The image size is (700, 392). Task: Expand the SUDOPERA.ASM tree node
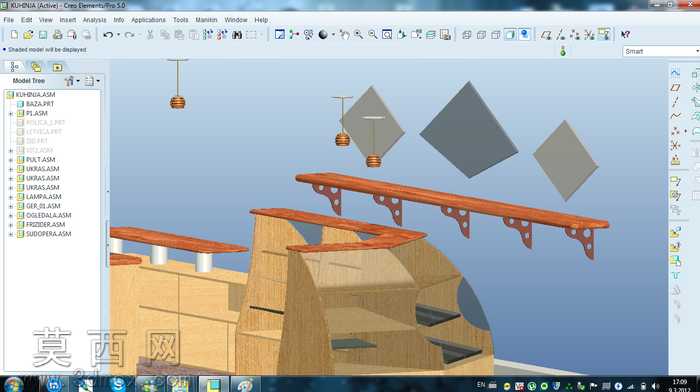point(11,234)
